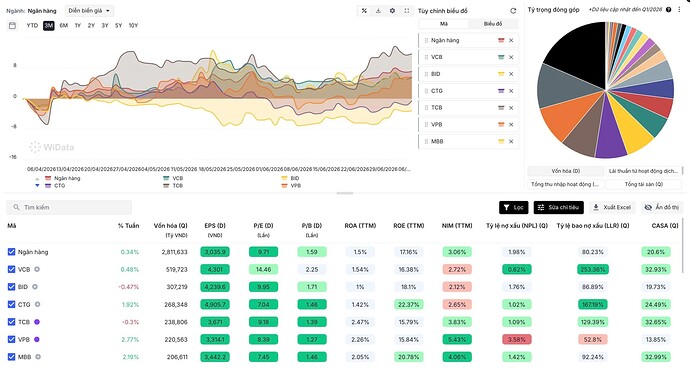Download the chart using download icon

(378, 11)
